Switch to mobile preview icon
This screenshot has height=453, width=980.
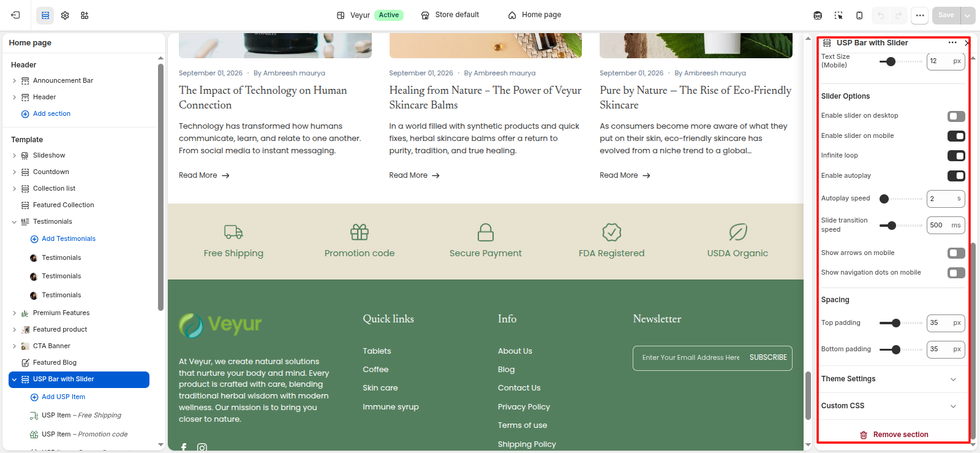859,15
